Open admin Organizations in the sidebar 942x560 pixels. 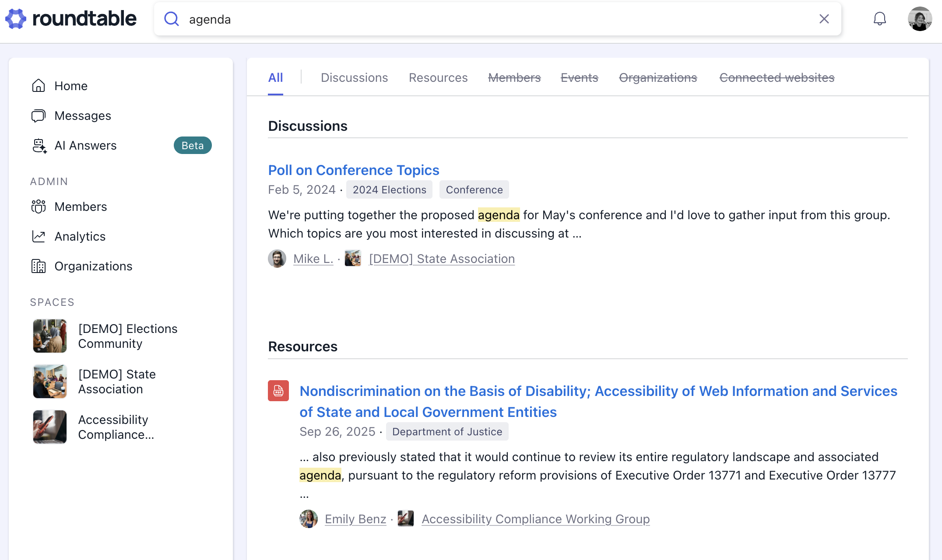93,266
